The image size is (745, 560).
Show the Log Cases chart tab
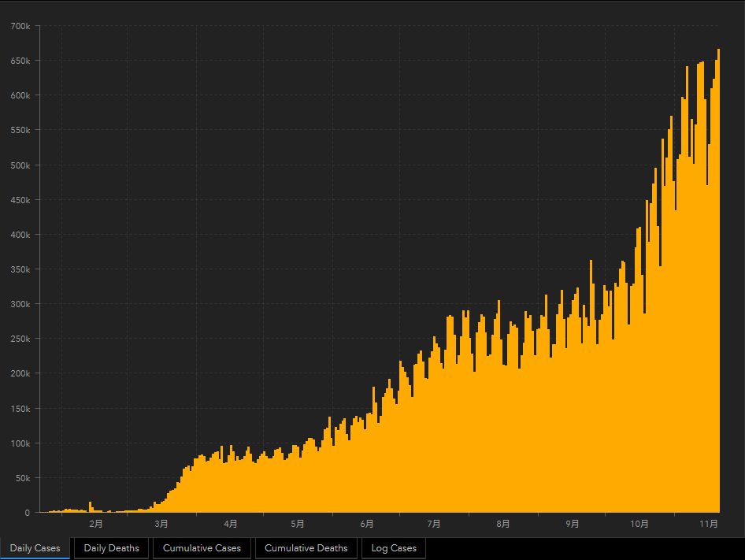pos(394,548)
